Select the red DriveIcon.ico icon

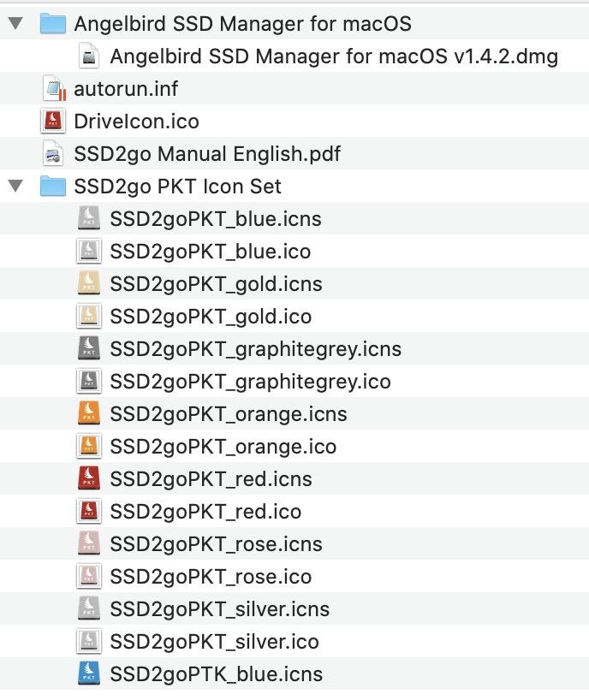tap(54, 122)
